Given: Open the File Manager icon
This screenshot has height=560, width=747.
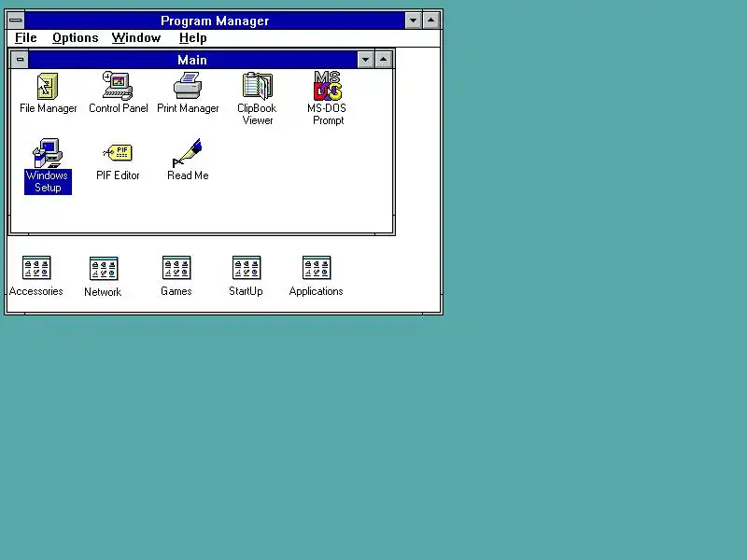Looking at the screenshot, I should 48,86.
